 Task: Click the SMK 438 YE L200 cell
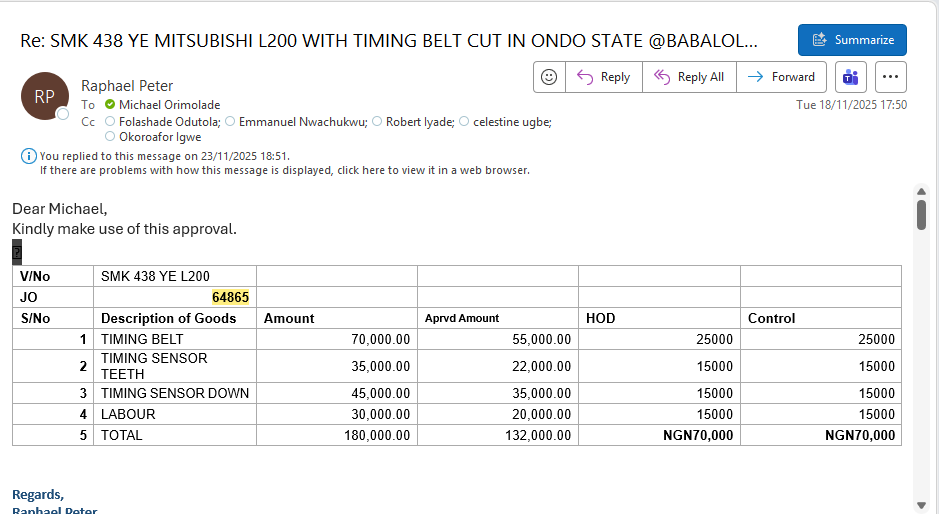[175, 276]
